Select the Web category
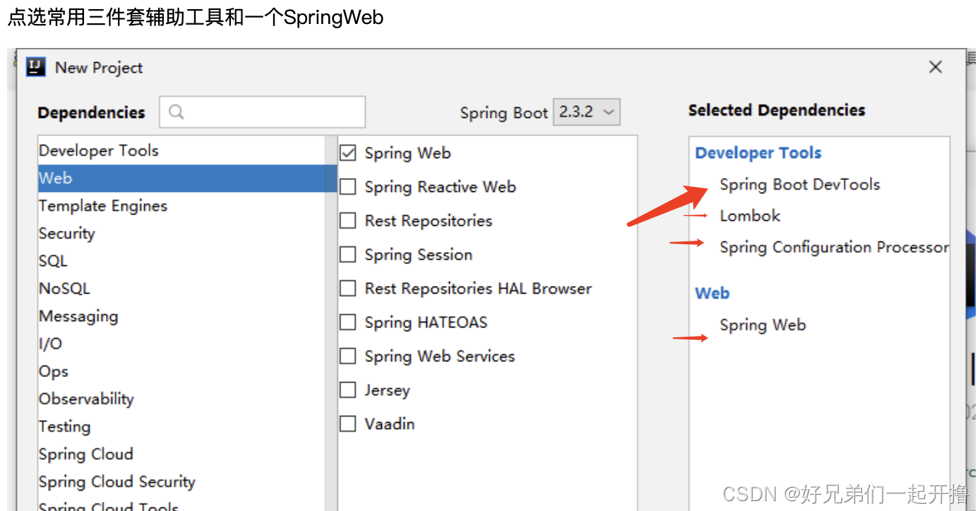980x511 pixels. coord(181,178)
